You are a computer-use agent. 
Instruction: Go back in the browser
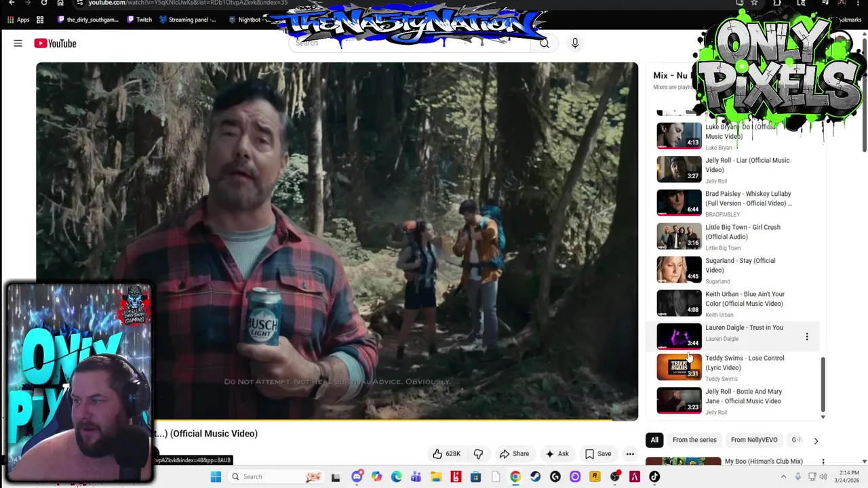point(12,3)
